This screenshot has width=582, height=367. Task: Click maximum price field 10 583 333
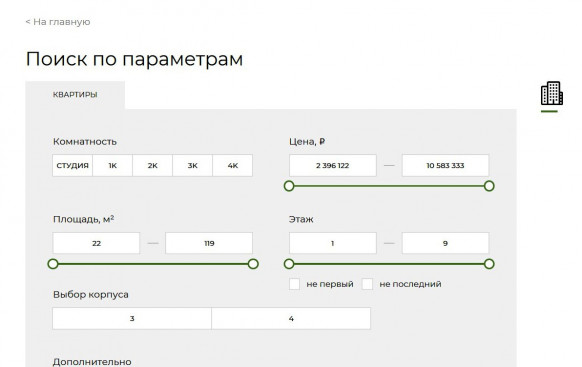tap(445, 166)
